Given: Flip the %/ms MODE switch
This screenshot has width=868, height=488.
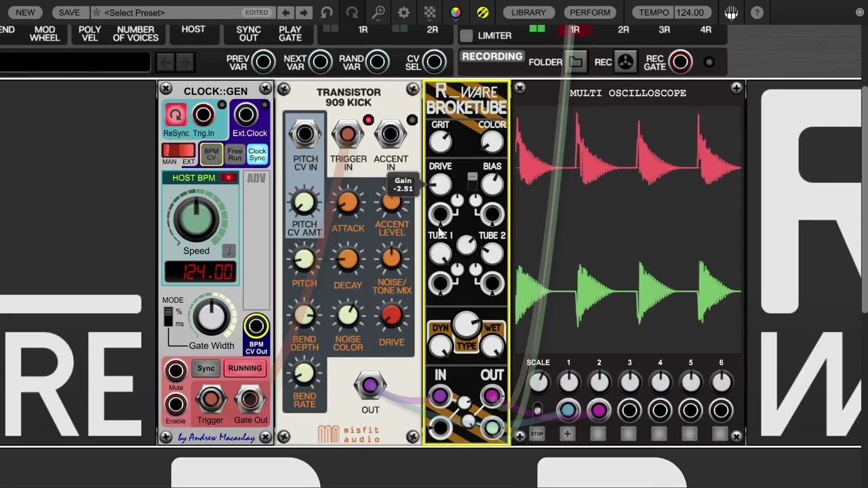Looking at the screenshot, I should pyautogui.click(x=169, y=317).
